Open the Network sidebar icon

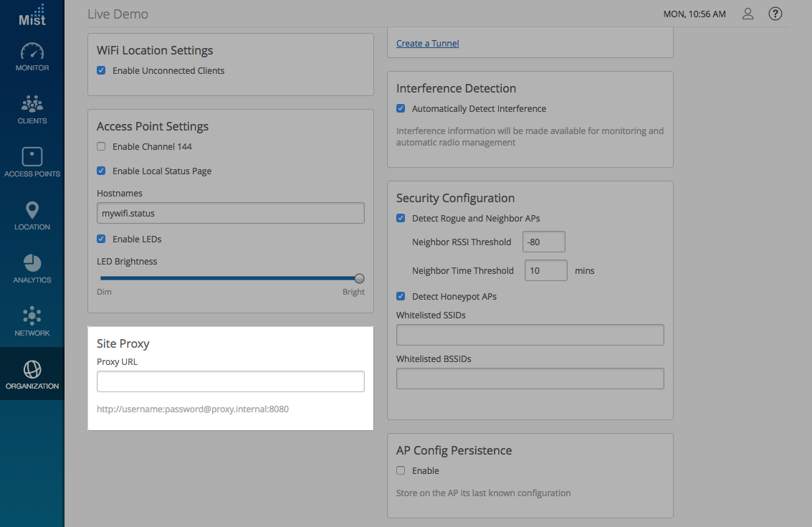(32, 322)
